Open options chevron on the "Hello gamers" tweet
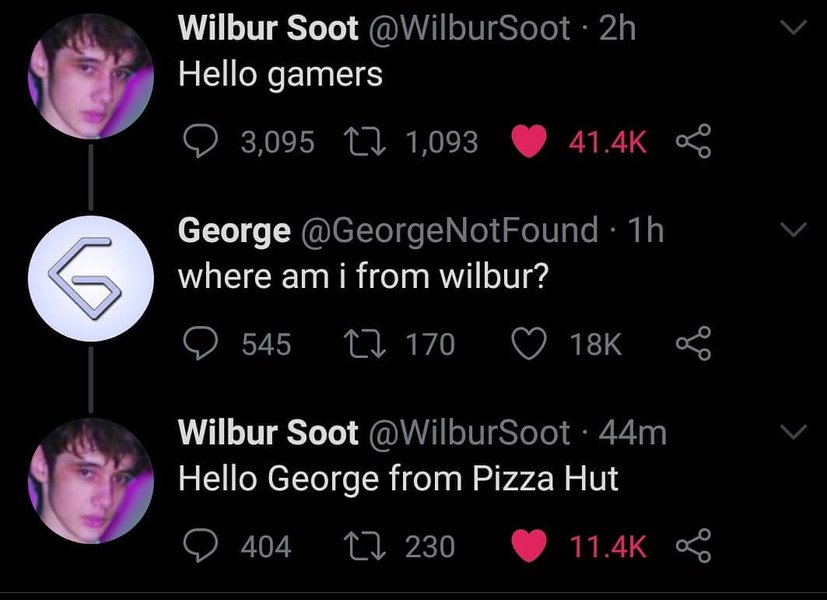This screenshot has width=827, height=600. [792, 31]
